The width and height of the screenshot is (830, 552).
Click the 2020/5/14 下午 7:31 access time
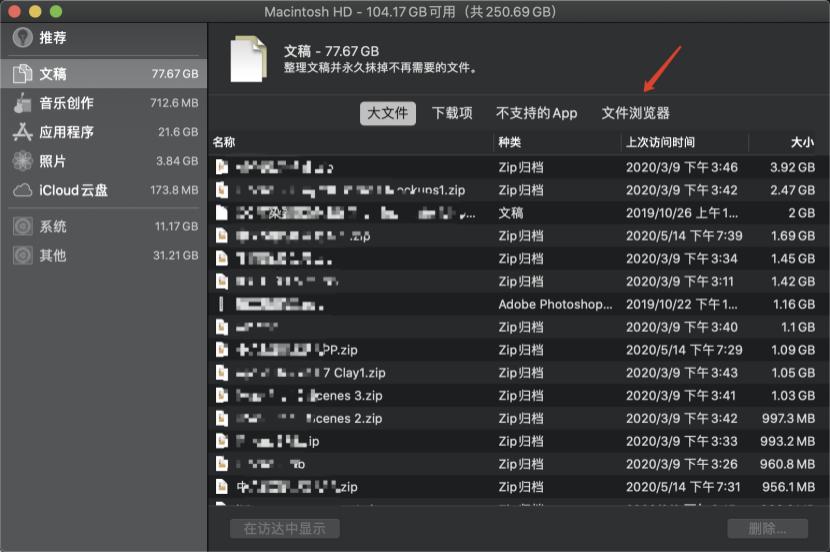pyautogui.click(x=683, y=486)
